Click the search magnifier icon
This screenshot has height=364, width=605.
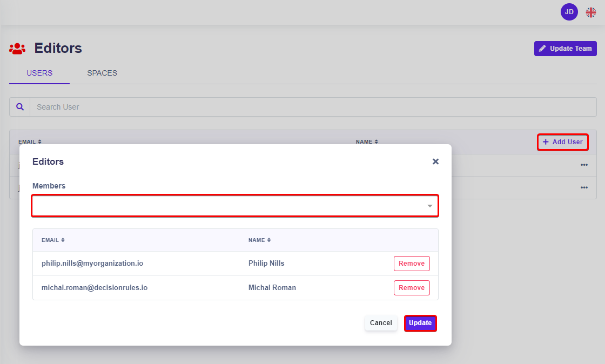20,107
